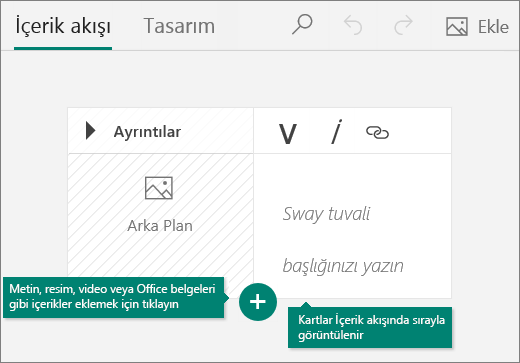This screenshot has height=363, width=520.
Task: Click the magnifier search icon
Action: point(302,25)
